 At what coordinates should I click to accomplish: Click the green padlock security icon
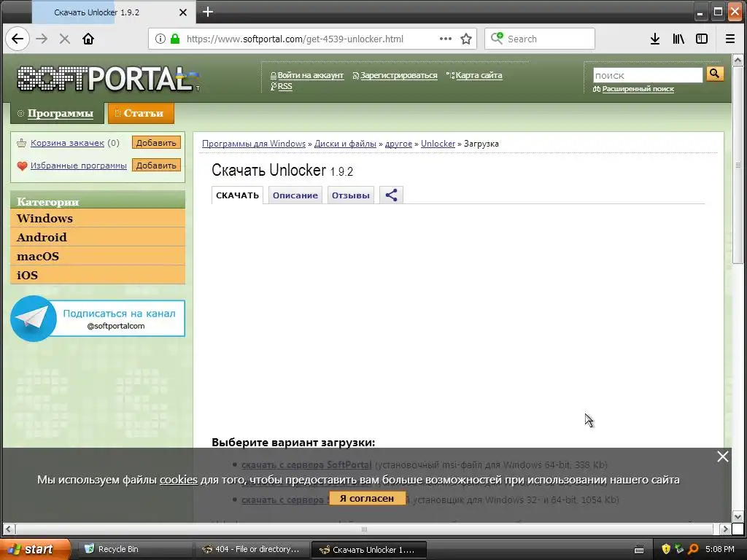coord(175,39)
